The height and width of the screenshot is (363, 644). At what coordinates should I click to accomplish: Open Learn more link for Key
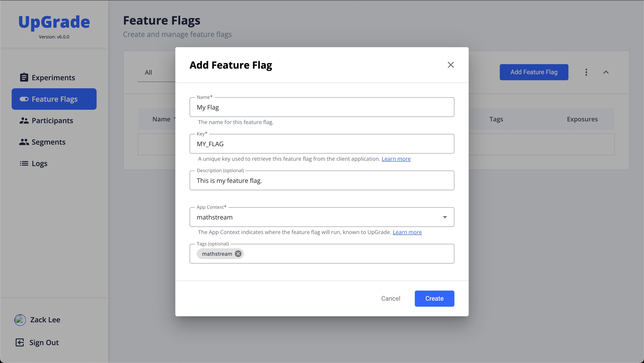tap(396, 159)
